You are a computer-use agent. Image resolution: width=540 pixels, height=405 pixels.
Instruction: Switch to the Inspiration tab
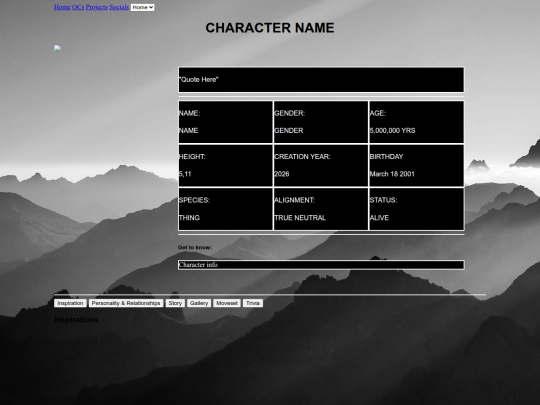(70, 303)
